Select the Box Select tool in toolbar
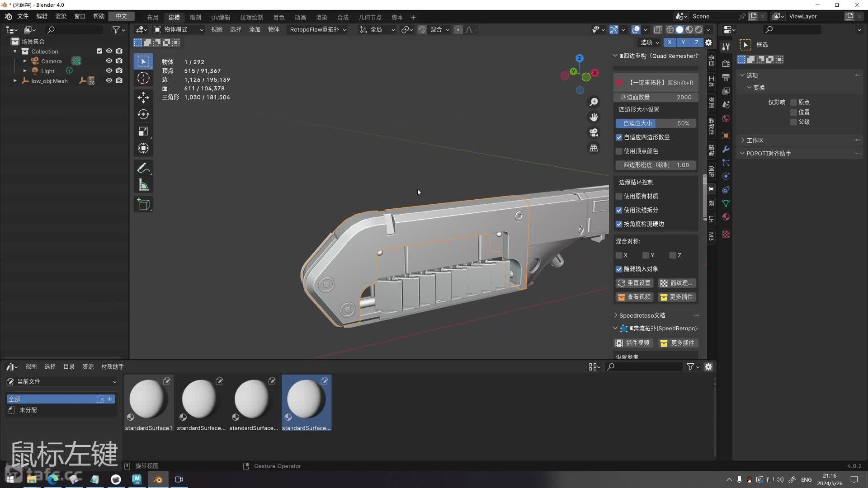 click(x=143, y=61)
